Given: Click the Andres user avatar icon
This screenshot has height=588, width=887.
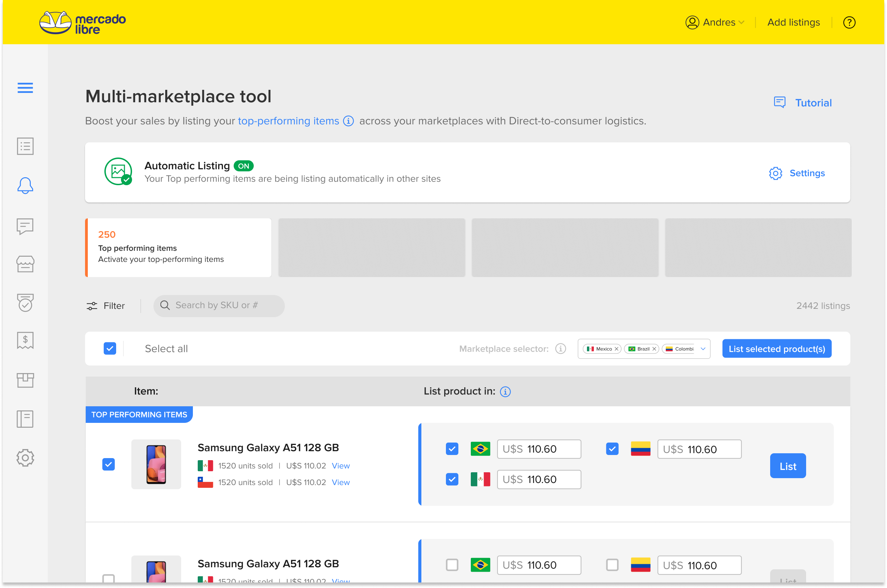Looking at the screenshot, I should pyautogui.click(x=692, y=22).
